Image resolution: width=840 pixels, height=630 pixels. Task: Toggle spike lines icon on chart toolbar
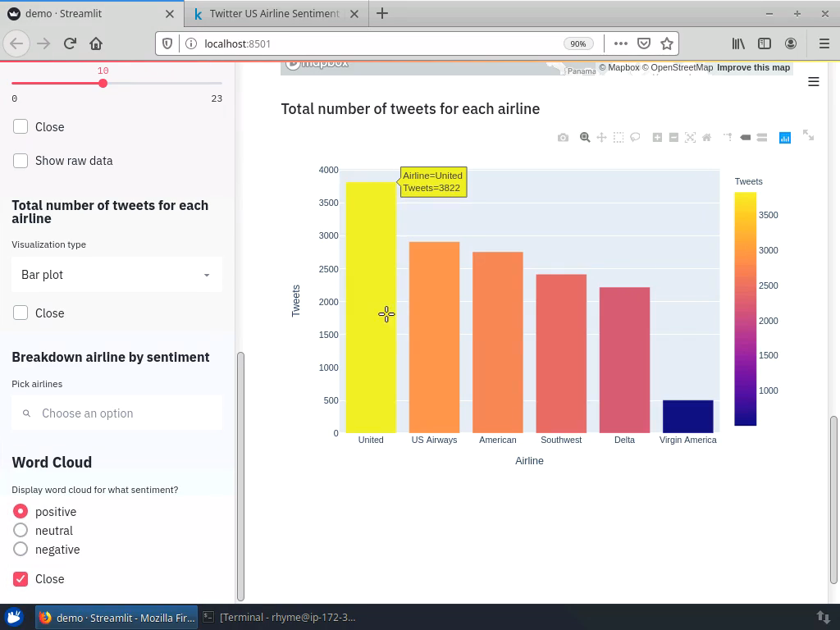(x=728, y=137)
